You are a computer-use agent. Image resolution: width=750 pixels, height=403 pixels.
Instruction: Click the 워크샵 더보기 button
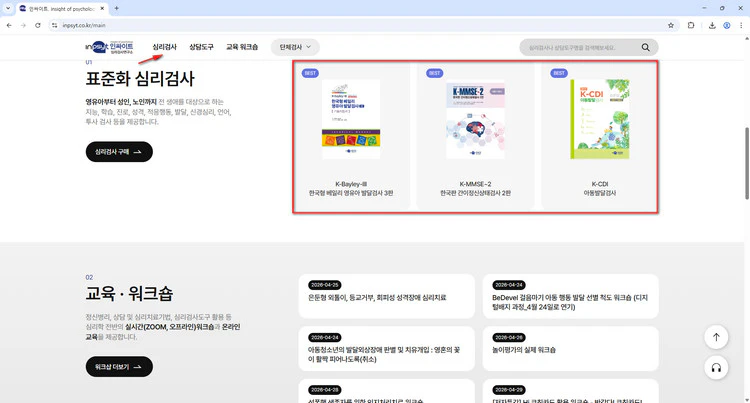point(119,367)
